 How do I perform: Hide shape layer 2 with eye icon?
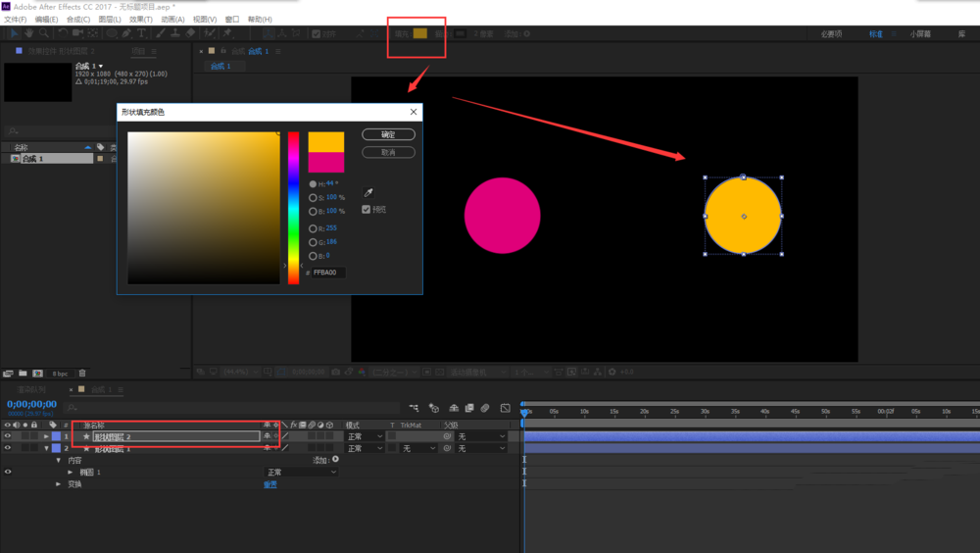point(8,436)
